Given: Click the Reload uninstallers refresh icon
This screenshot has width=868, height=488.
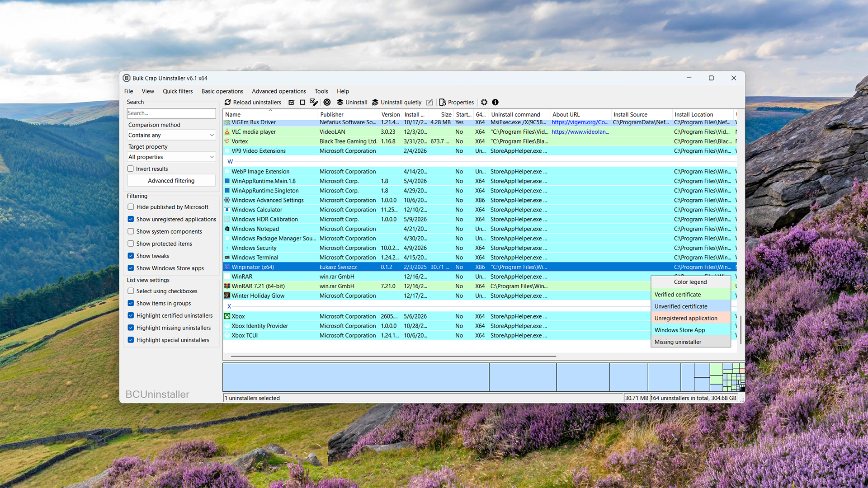Looking at the screenshot, I should coord(228,102).
